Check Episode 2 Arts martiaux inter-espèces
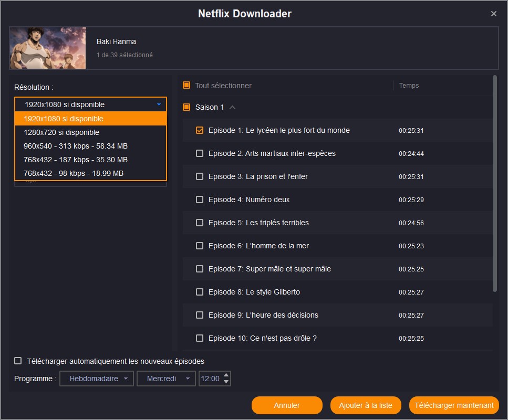Image resolution: width=508 pixels, height=420 pixels. click(x=200, y=153)
